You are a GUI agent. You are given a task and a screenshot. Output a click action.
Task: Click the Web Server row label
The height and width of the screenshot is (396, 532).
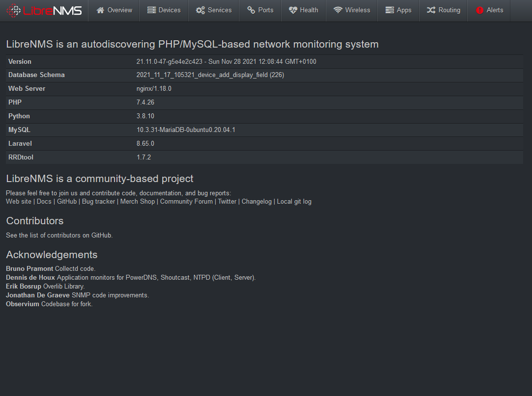coord(27,88)
